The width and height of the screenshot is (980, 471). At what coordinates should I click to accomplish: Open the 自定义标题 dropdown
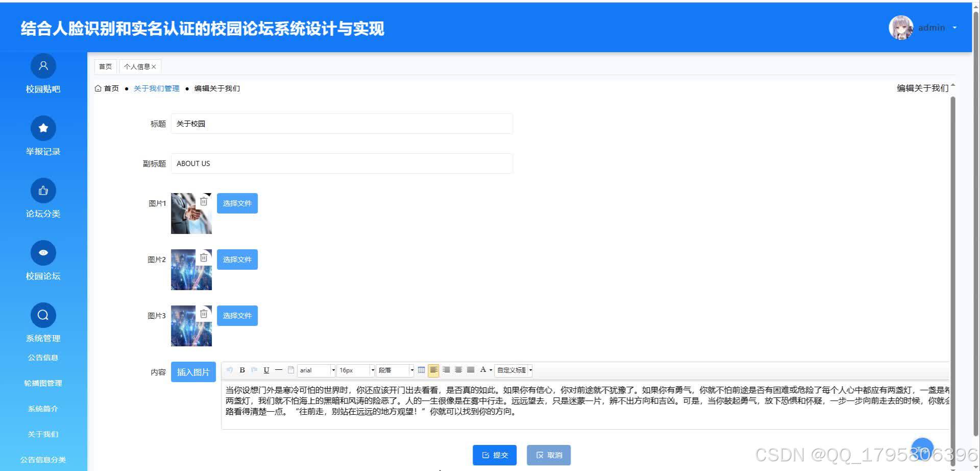click(x=513, y=370)
